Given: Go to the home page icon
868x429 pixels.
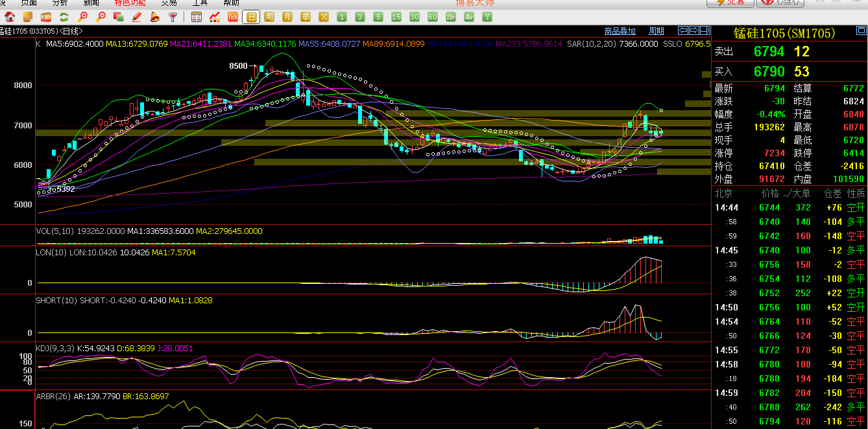Looking at the screenshot, I should coord(10,17).
